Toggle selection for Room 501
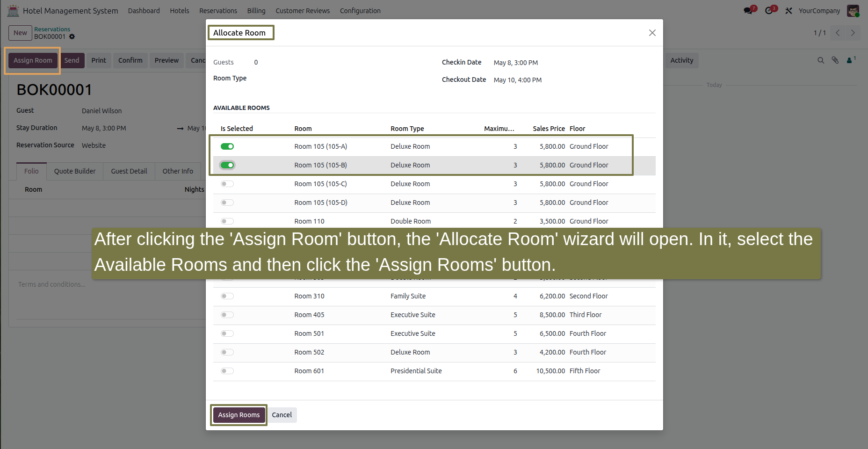868x449 pixels. pos(227,333)
